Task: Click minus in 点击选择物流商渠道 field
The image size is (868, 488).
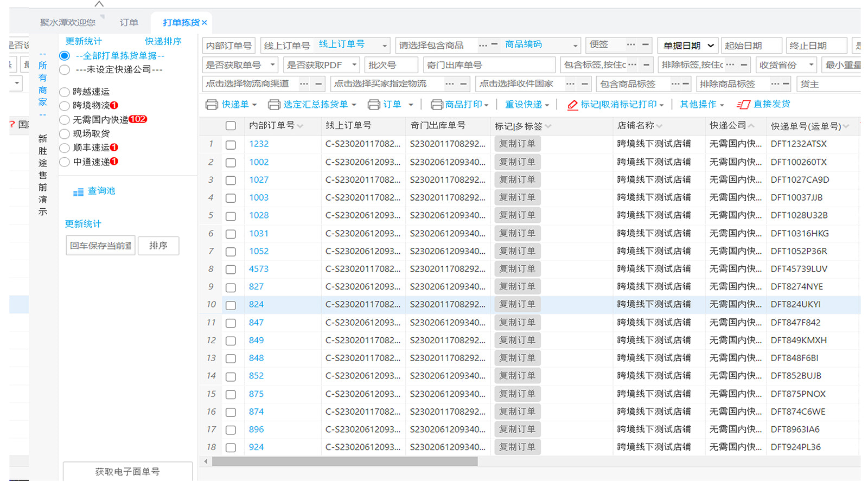Action: pos(318,84)
